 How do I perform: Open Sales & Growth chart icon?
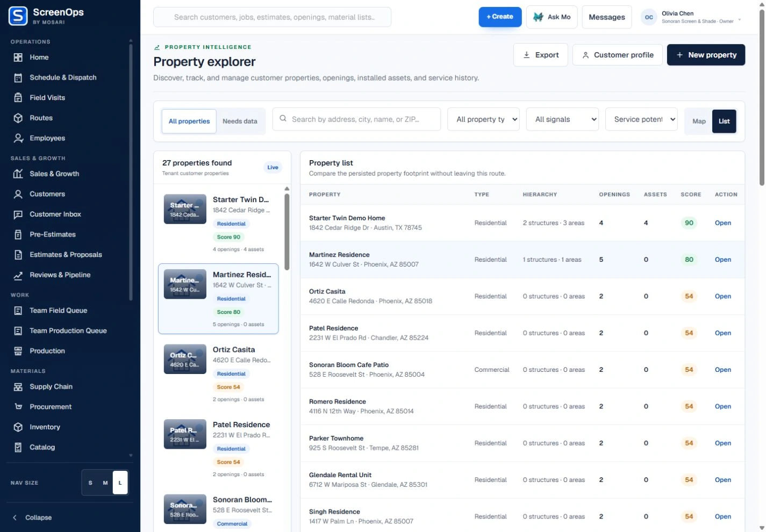[18, 174]
